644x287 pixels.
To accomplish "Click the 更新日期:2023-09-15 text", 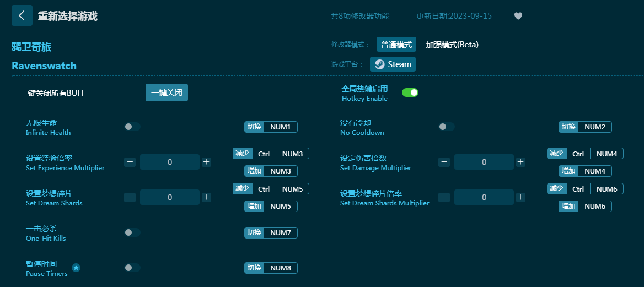I will point(454,16).
